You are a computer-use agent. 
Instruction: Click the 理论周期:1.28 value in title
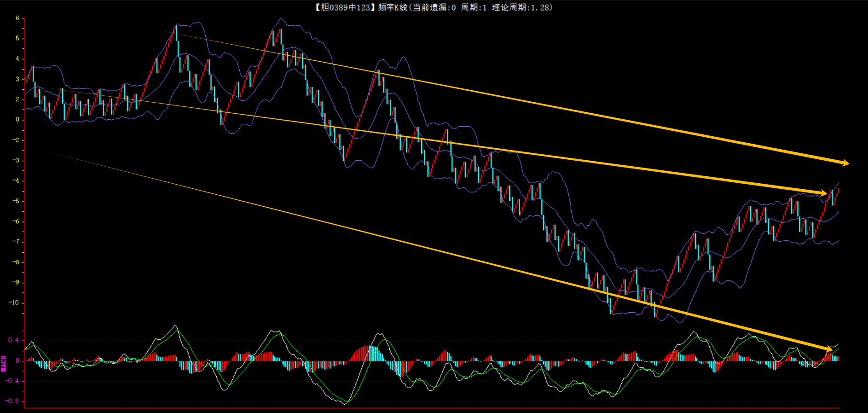click(x=521, y=7)
